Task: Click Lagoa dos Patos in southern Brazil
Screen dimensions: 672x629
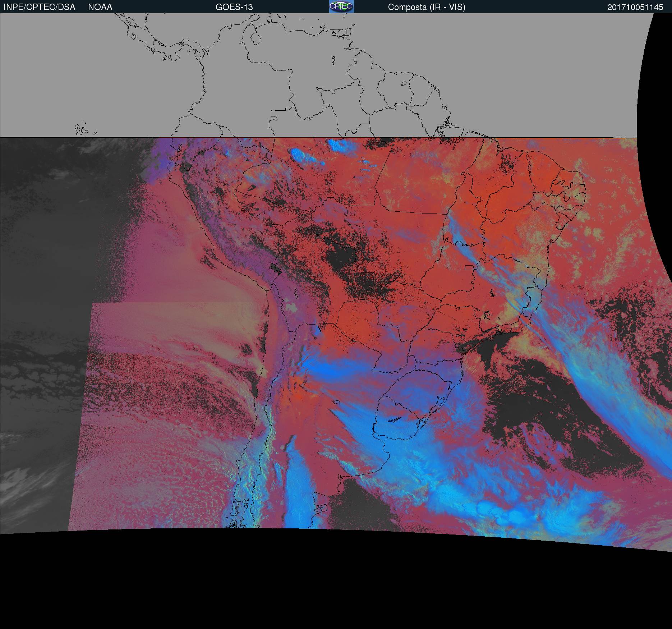Action: pos(441,404)
